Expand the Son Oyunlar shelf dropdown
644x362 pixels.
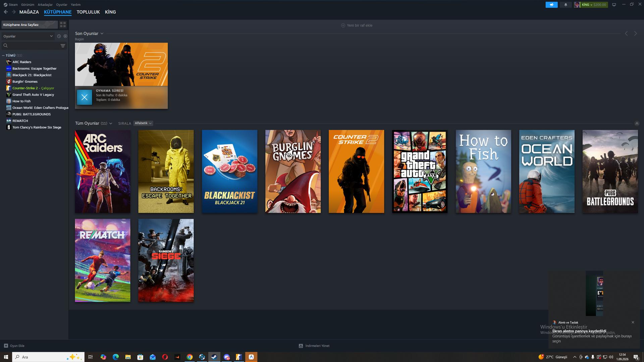click(102, 34)
